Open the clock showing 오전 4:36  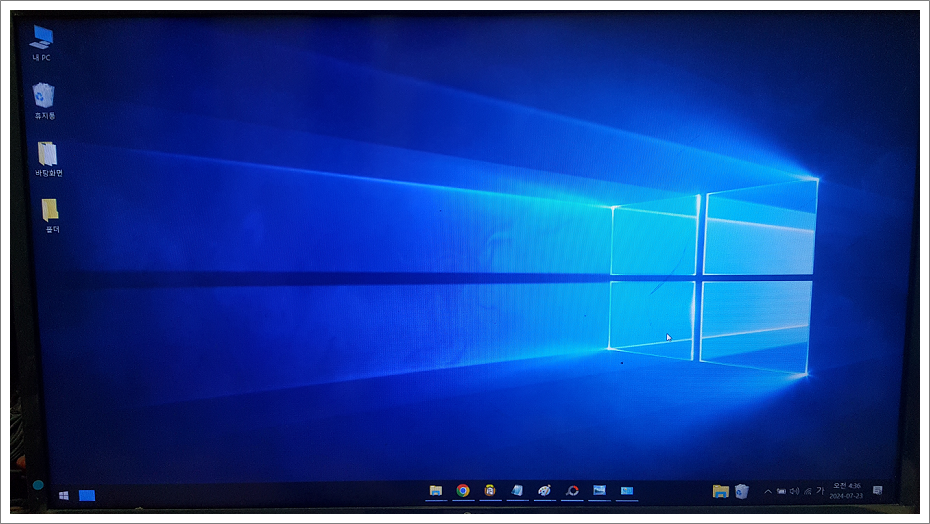coord(846,491)
